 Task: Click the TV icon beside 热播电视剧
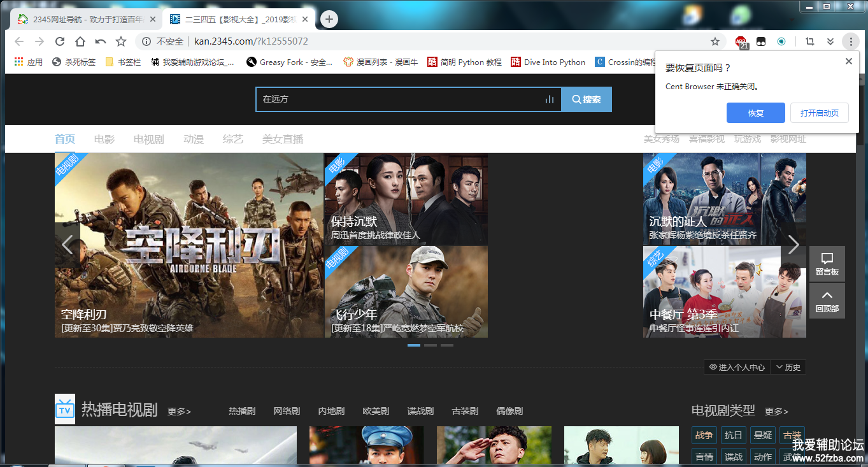65,409
